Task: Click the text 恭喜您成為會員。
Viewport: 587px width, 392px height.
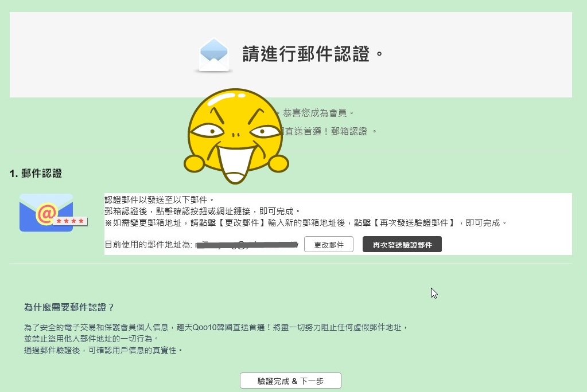Action: click(x=318, y=112)
